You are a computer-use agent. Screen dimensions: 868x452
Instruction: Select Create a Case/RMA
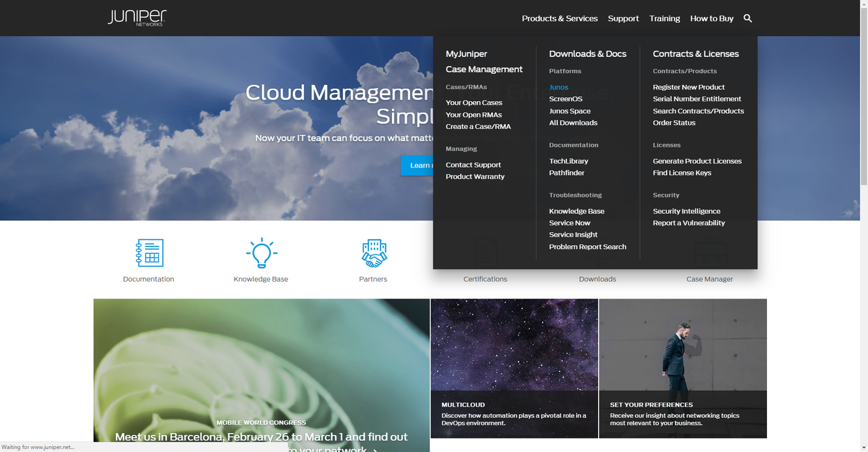coord(478,126)
